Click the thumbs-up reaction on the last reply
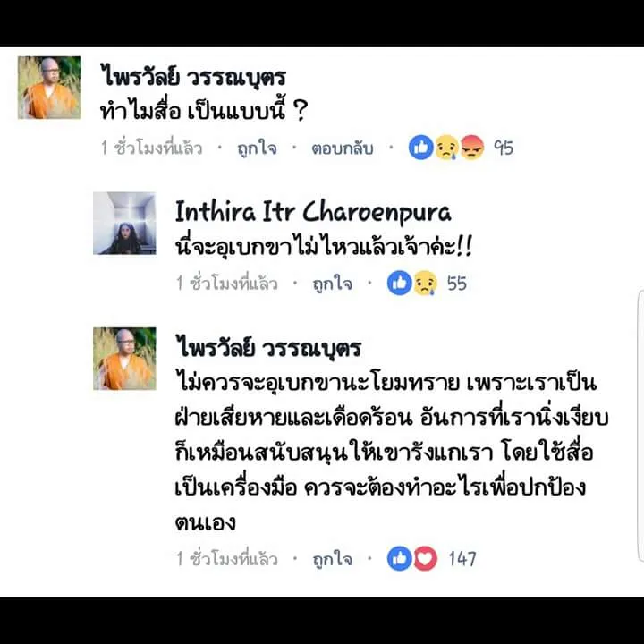The width and height of the screenshot is (644, 644). [x=399, y=558]
